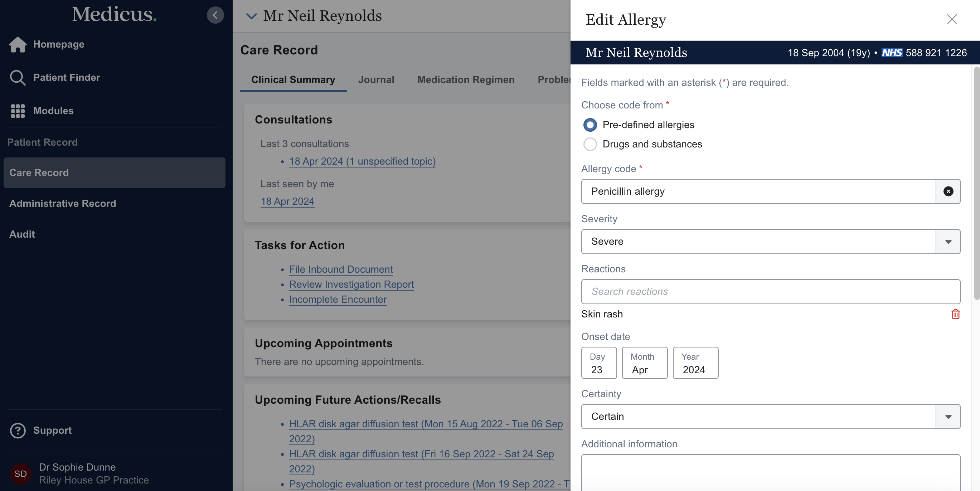Open the Review Investigation Report task

[x=351, y=284]
